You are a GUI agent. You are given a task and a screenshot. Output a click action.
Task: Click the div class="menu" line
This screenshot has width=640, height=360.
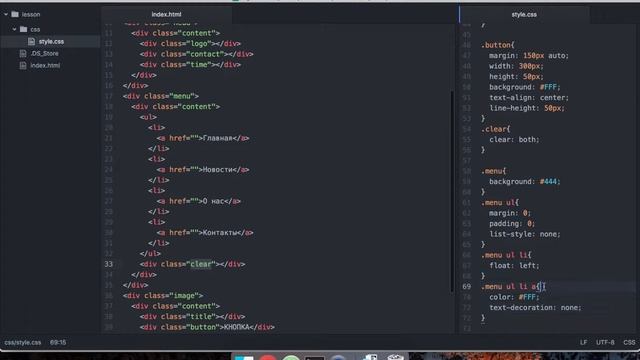tap(161, 96)
